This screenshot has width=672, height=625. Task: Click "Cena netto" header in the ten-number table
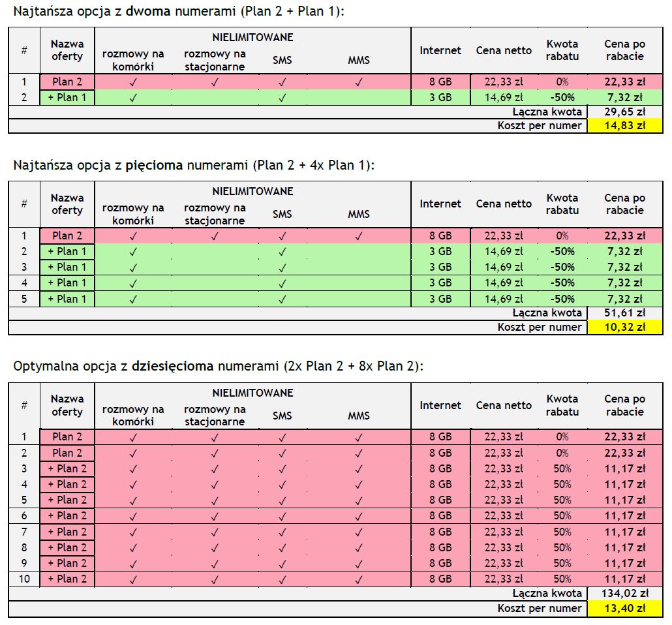pyautogui.click(x=504, y=406)
